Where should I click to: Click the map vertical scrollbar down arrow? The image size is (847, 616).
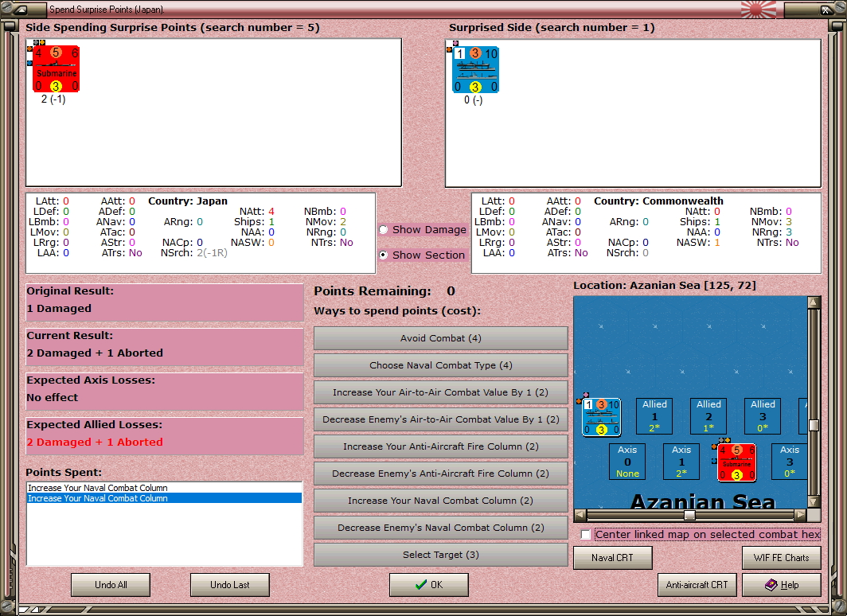[814, 501]
